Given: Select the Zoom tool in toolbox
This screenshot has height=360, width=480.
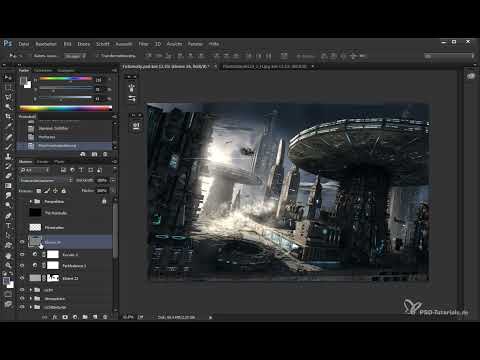Looking at the screenshot, I should coord(8,266).
